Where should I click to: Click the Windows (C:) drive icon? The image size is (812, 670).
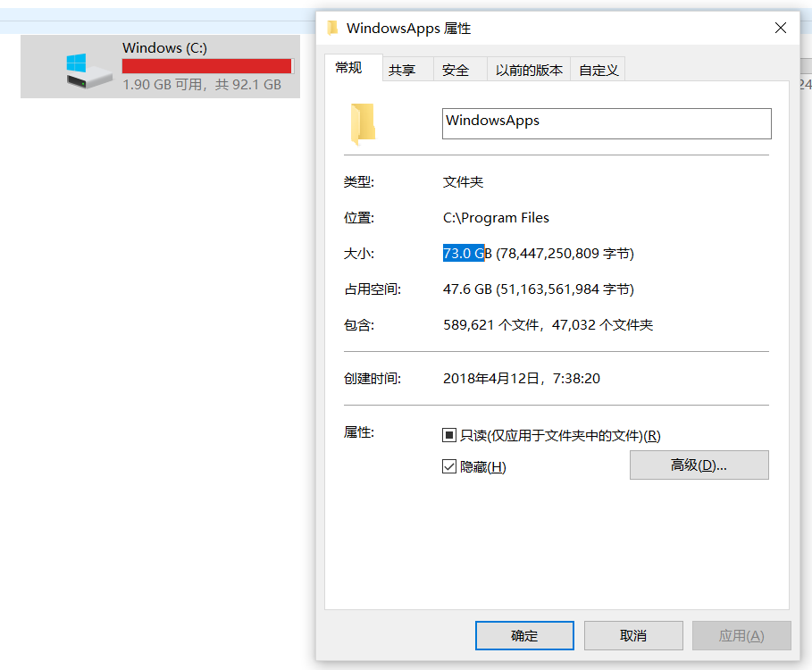pos(89,71)
